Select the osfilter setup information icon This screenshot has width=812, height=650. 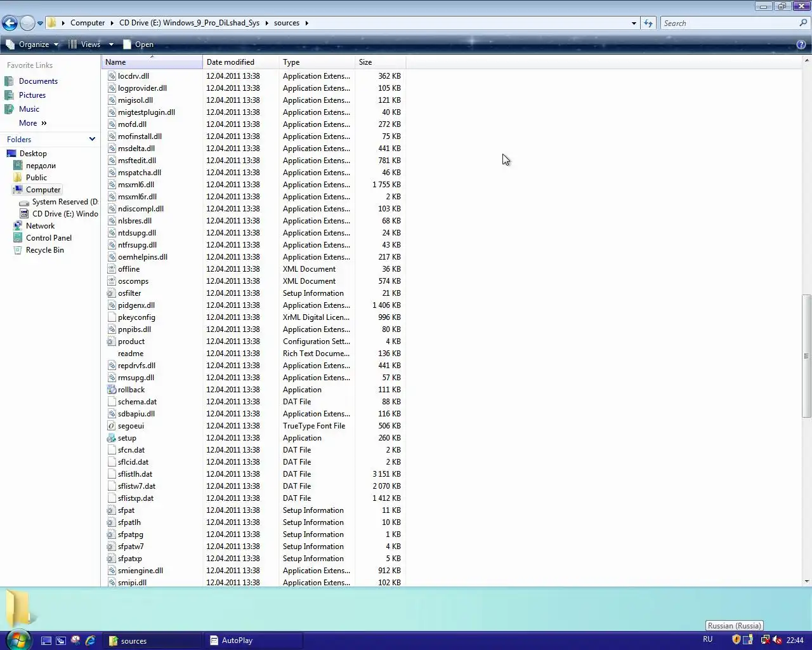click(x=112, y=293)
